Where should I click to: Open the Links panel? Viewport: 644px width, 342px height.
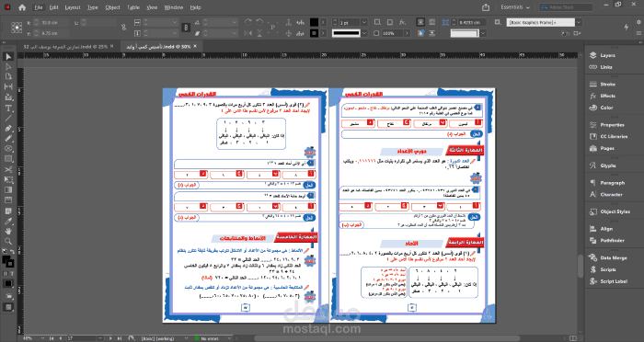point(605,67)
